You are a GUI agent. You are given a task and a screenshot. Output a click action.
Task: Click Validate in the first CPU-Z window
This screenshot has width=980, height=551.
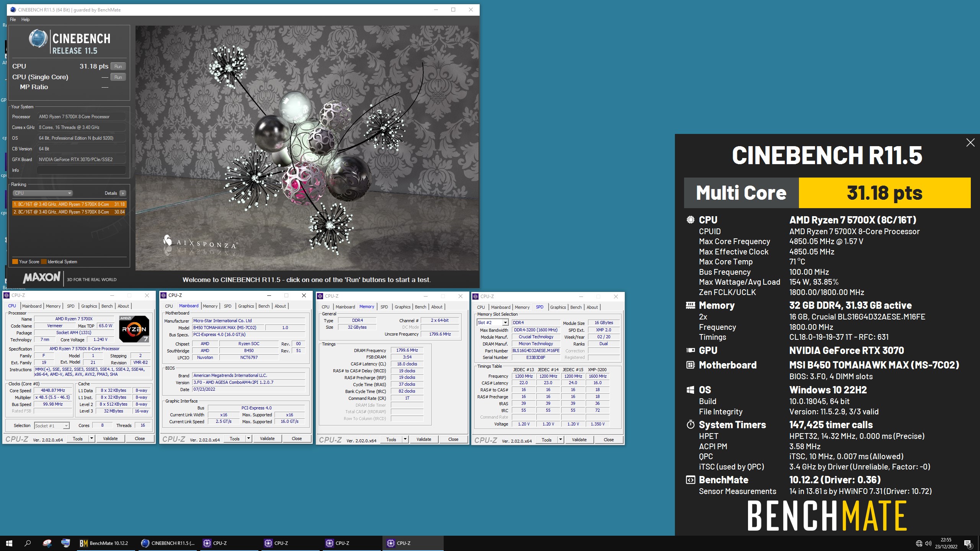(x=110, y=439)
